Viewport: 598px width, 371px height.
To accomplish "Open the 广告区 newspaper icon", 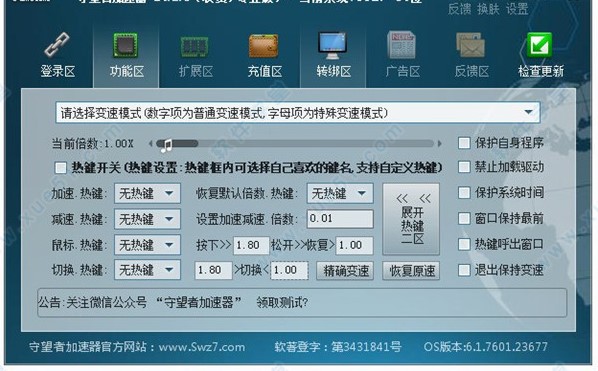I will tap(402, 45).
